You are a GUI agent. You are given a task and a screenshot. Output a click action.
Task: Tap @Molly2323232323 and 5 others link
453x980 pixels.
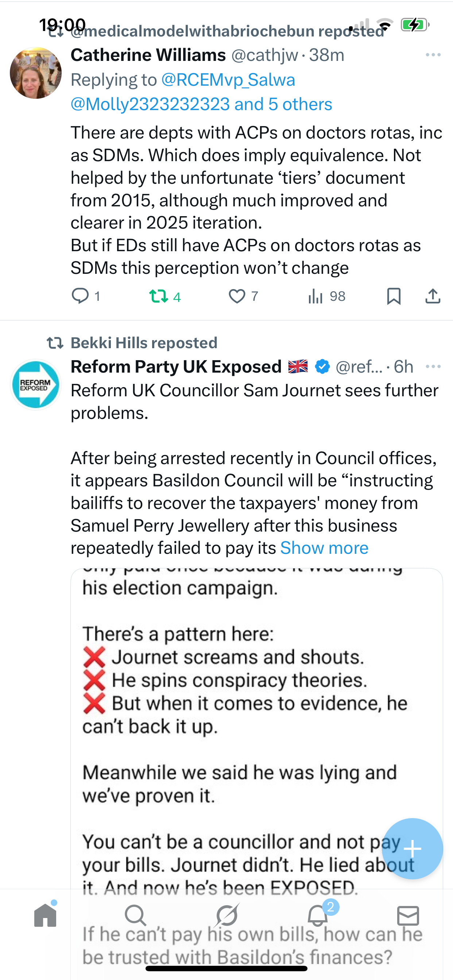click(201, 104)
